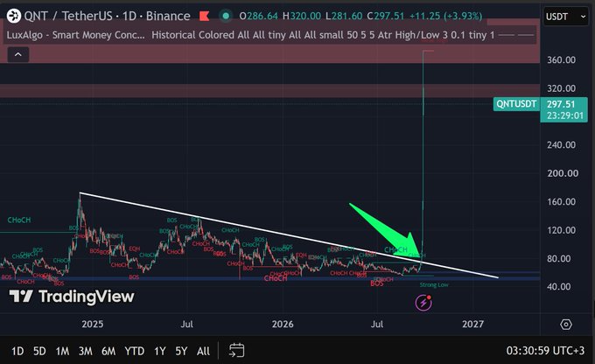Viewport: 595px width, 364px height.
Task: Click the LuxAlgo Smart Money Concepts indicator name
Action: point(75,35)
